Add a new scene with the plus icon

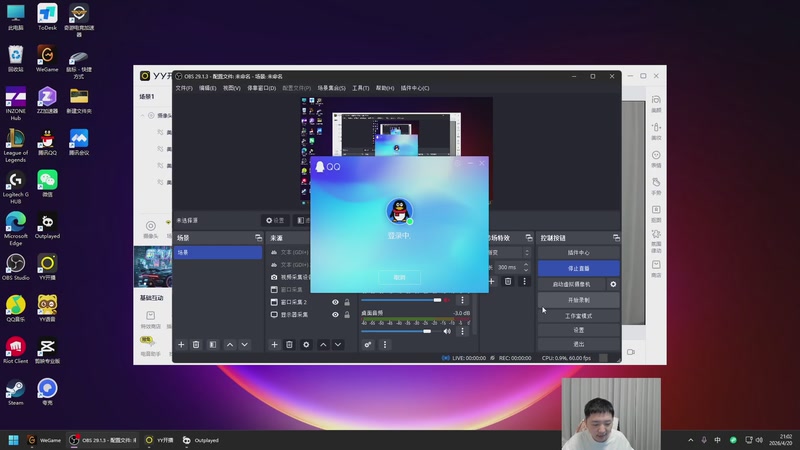point(181,345)
